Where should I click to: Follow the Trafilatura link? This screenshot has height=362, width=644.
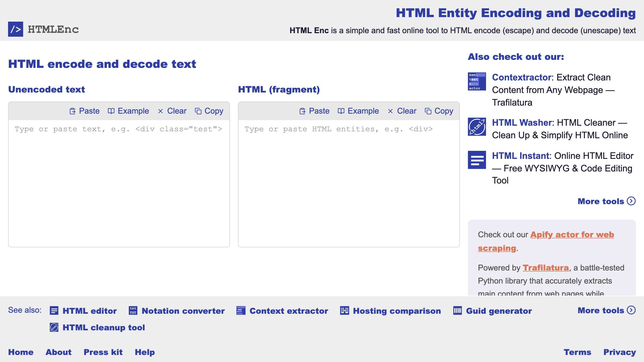(545, 268)
